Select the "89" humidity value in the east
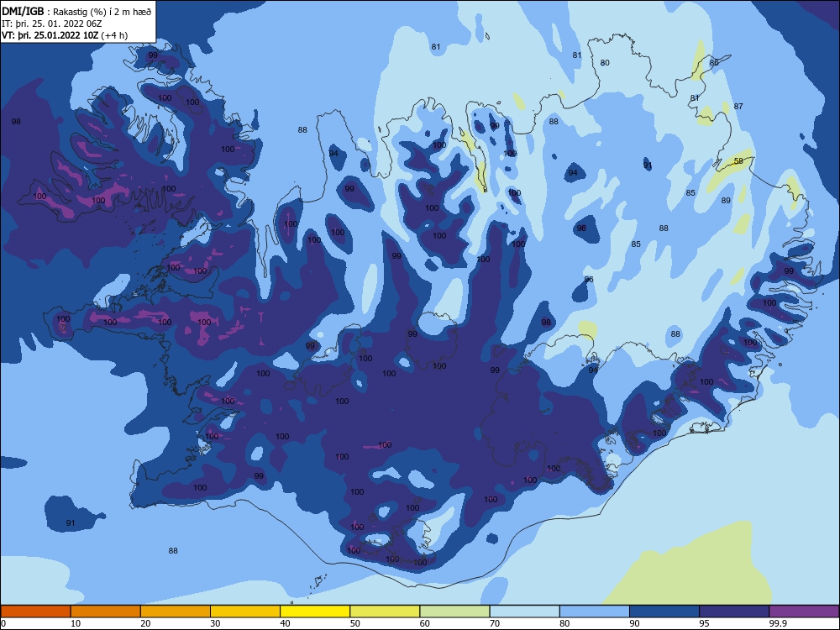 (x=726, y=201)
